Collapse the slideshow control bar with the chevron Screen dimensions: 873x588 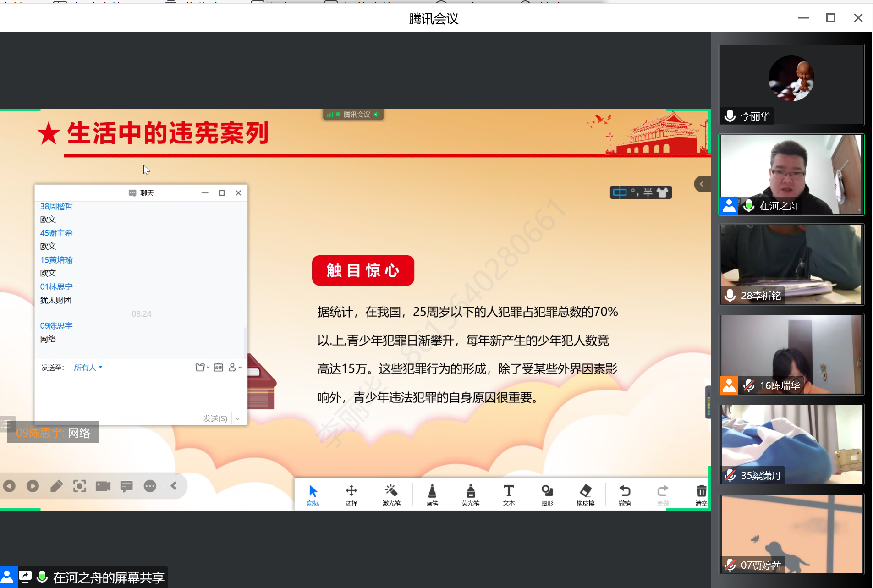pyautogui.click(x=174, y=486)
